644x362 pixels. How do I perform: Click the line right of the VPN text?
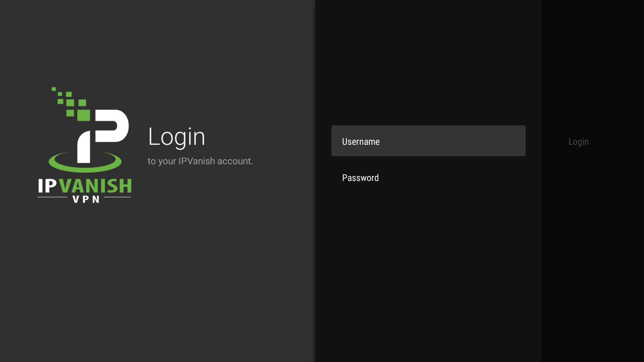click(117, 197)
